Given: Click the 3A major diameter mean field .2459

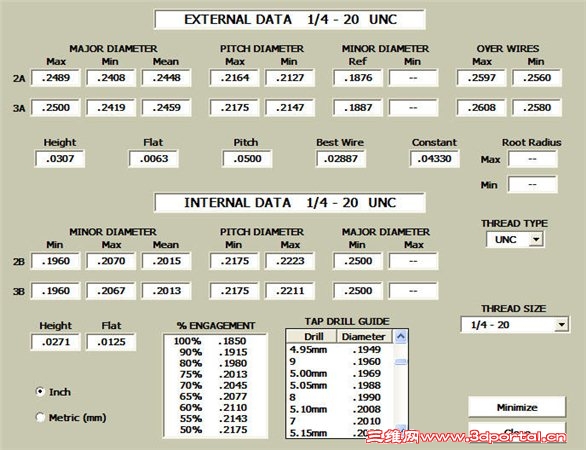Looking at the screenshot, I should click(x=166, y=108).
